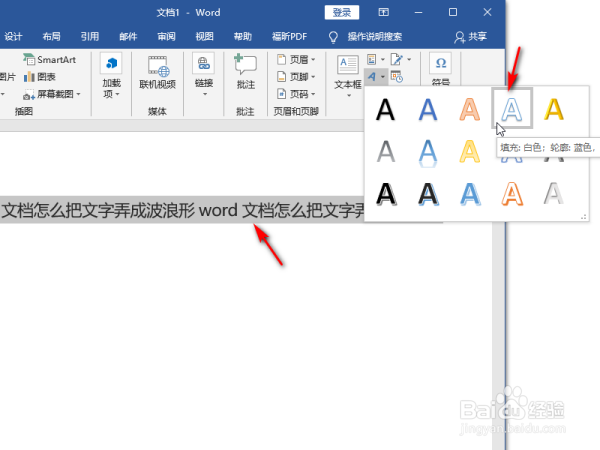Screen dimensions: 600x450
Task: Click the Tell Me search box (操作说明搜索)
Action: pyautogui.click(x=375, y=36)
